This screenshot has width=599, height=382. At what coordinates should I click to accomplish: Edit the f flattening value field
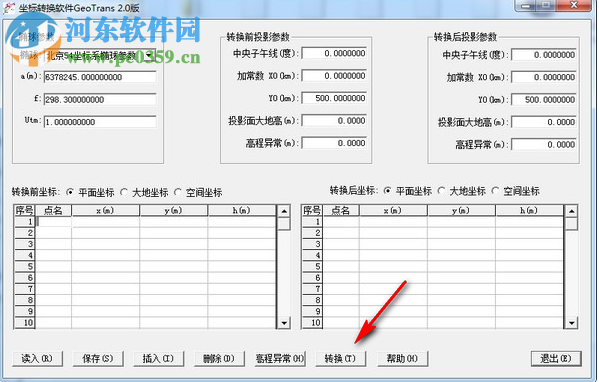100,100
